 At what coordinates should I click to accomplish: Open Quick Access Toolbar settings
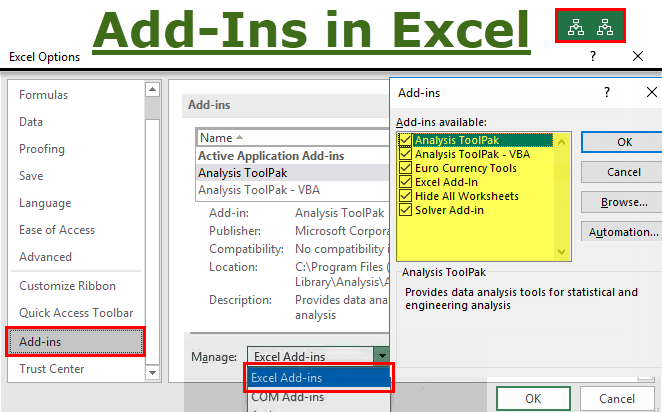(76, 313)
